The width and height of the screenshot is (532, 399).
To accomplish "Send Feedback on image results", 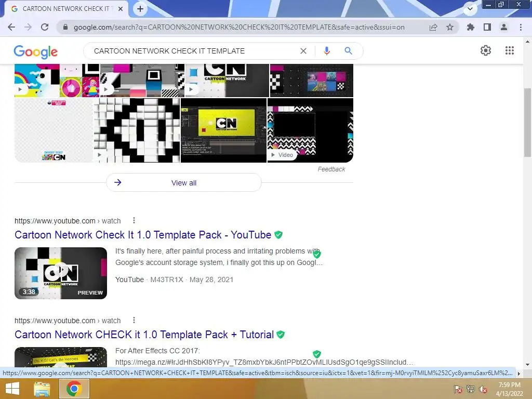I will pos(331,169).
